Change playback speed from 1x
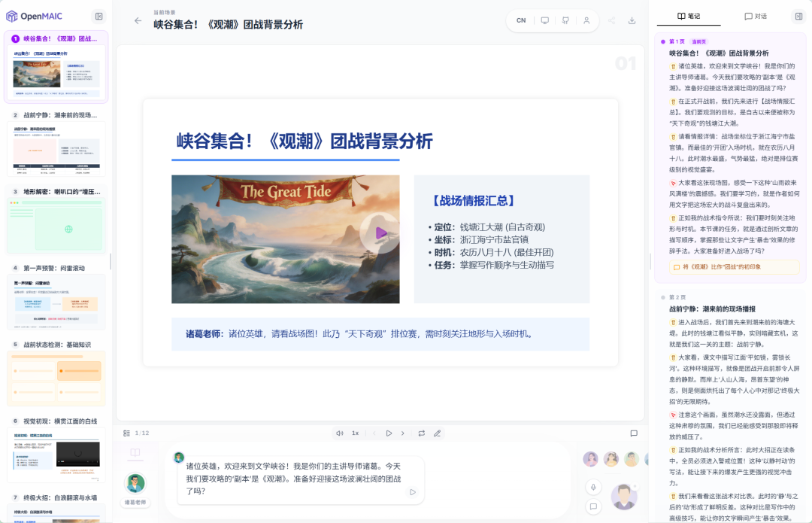The width and height of the screenshot is (812, 523). pos(356,433)
